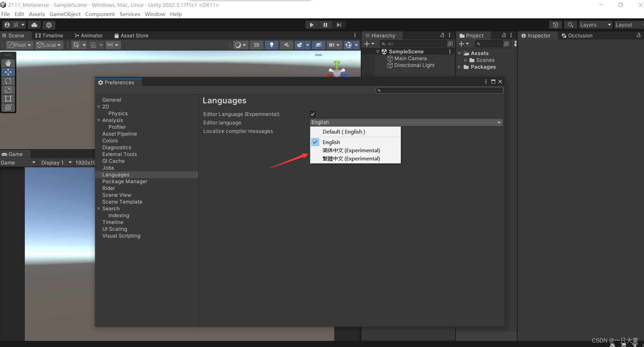Screen dimensions: 644x347
Task: Choose Default ( English ) language option
Action: click(356, 132)
